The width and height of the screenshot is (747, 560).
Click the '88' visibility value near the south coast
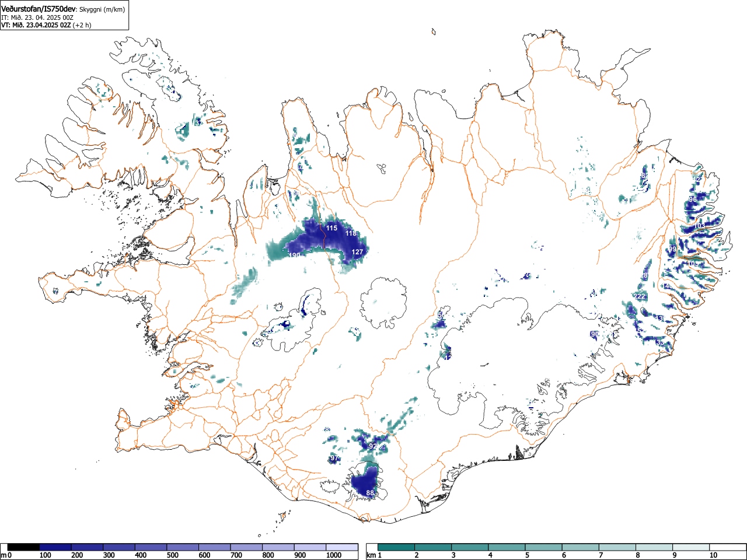(370, 494)
